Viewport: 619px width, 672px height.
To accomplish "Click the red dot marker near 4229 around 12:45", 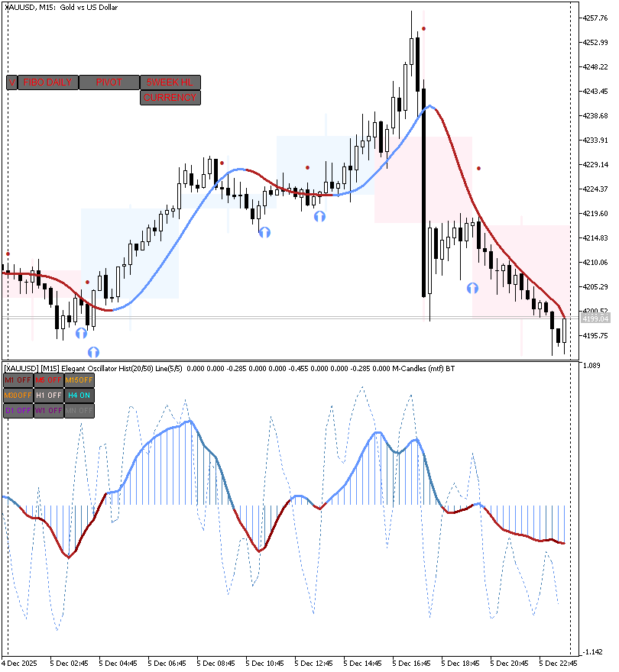I will (x=307, y=167).
